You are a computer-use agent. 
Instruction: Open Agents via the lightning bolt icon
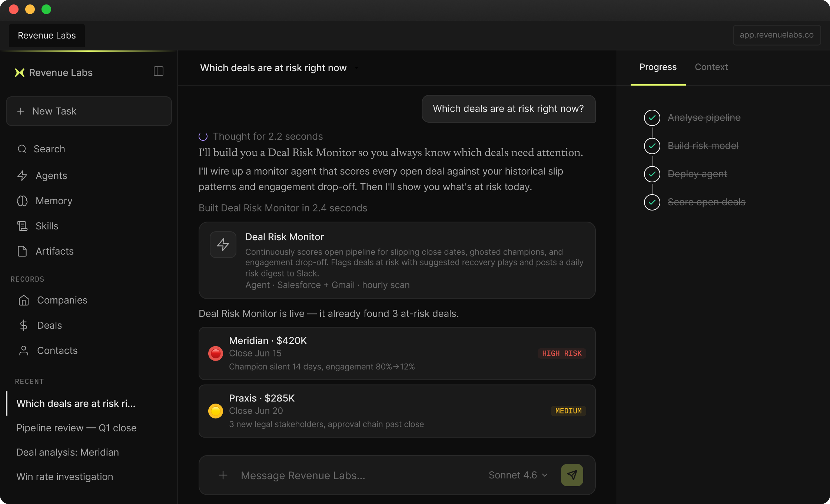tap(22, 176)
